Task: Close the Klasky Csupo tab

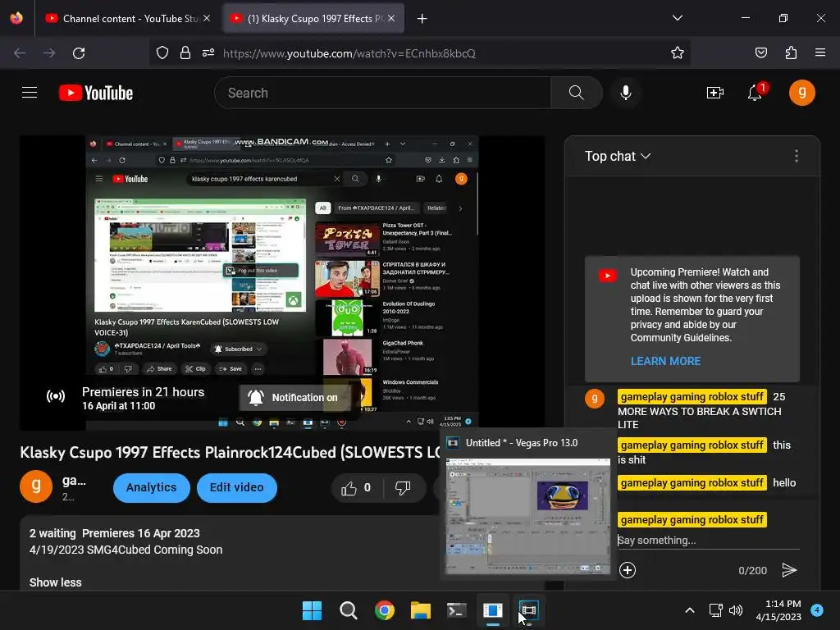Action: point(391,19)
